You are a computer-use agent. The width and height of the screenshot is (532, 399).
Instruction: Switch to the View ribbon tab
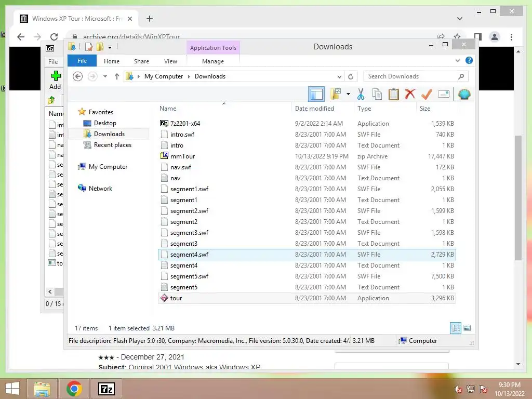coord(170,61)
